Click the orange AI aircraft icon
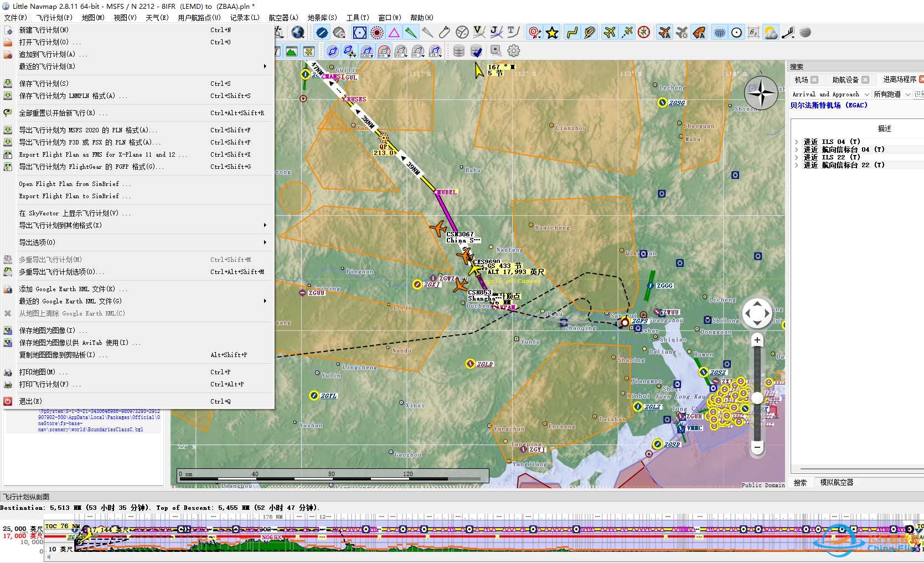This screenshot has width=924, height=563. (x=664, y=32)
